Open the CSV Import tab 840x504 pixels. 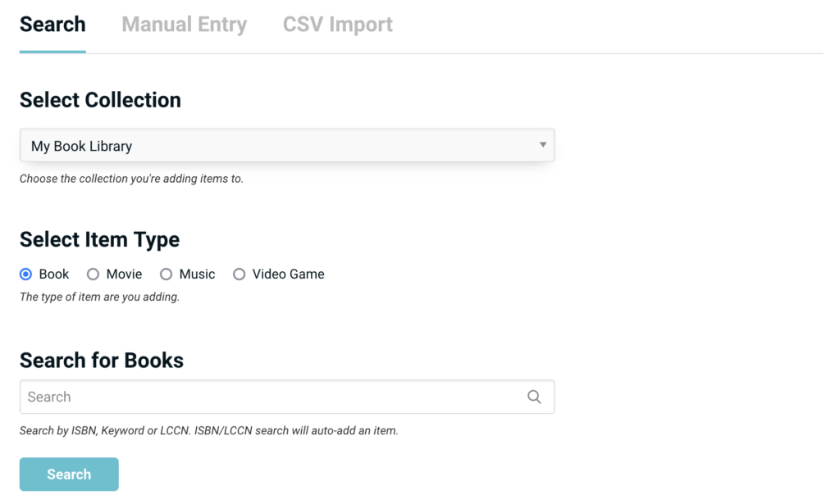337,25
